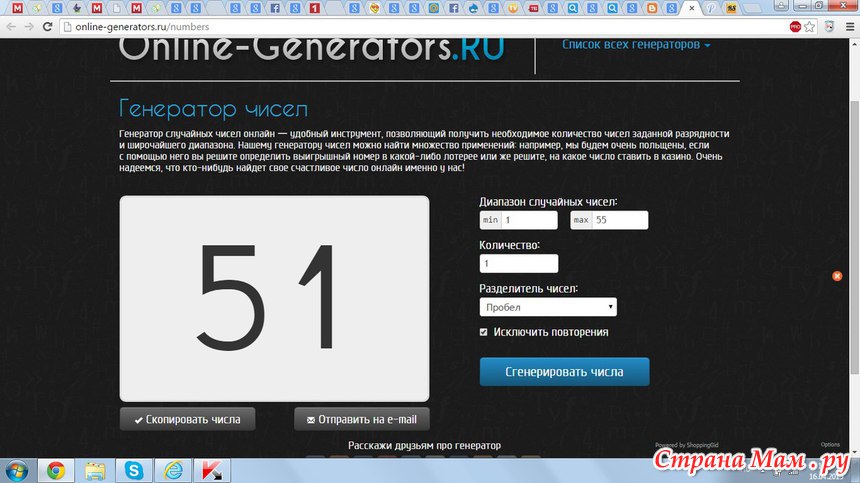Screen dimensions: 860x483
Task: Open Kaspersky from the taskbar
Action: point(212,470)
